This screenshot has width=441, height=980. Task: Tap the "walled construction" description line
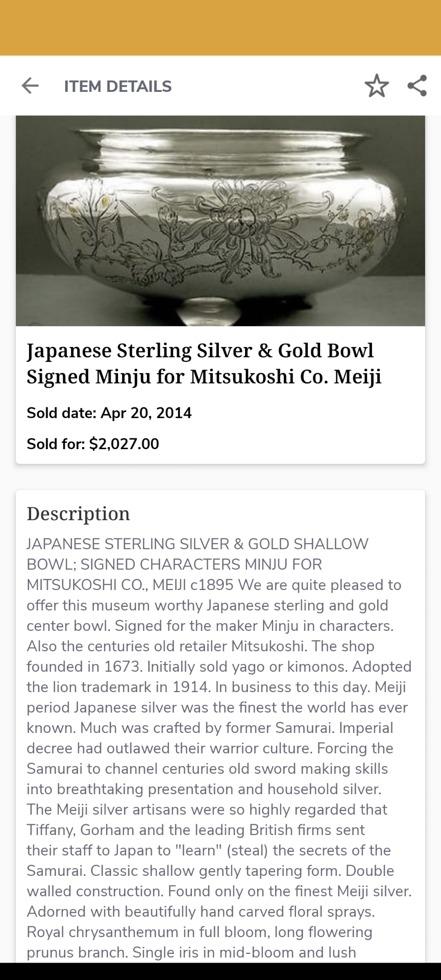point(219,891)
